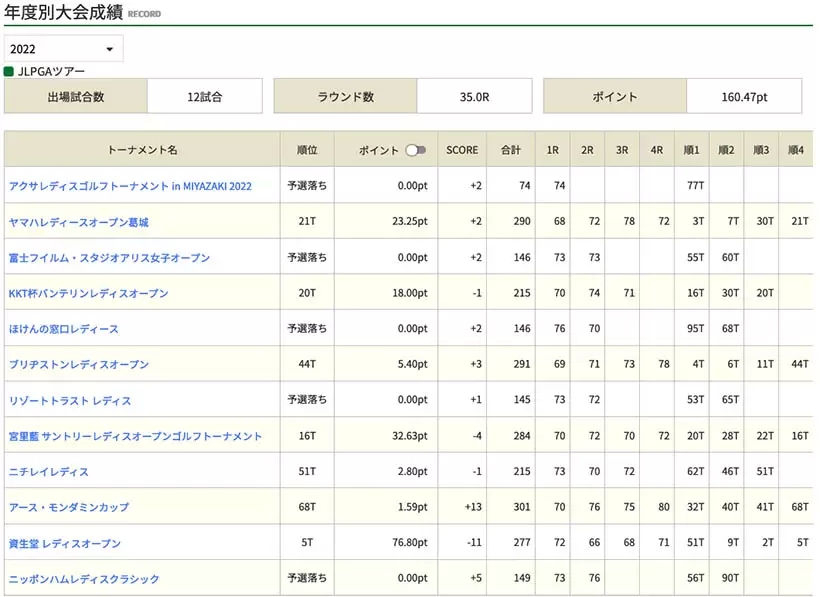Click the 合計 column header
Image resolution: width=820 pixels, height=597 pixels.
(511, 150)
